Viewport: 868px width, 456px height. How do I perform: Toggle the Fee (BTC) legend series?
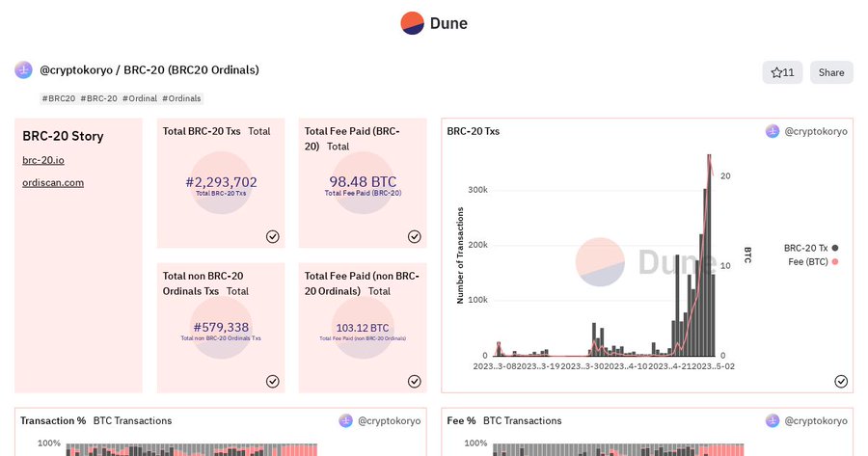tap(813, 262)
